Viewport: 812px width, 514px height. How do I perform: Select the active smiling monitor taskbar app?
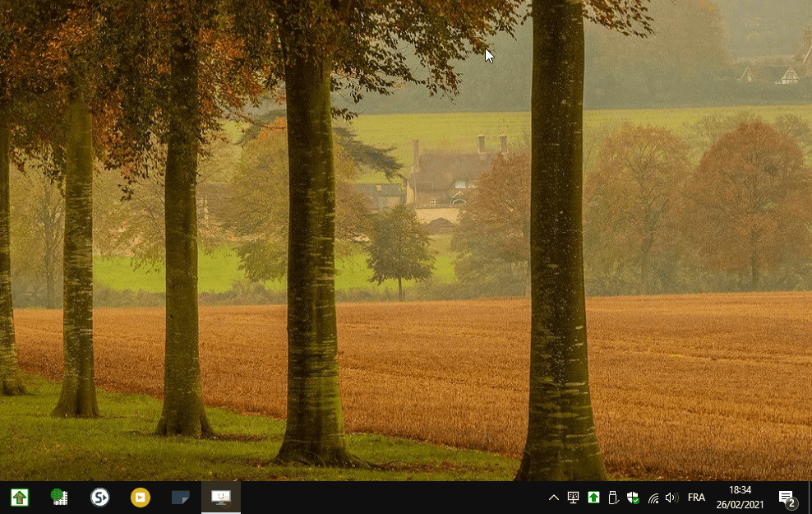click(x=221, y=498)
